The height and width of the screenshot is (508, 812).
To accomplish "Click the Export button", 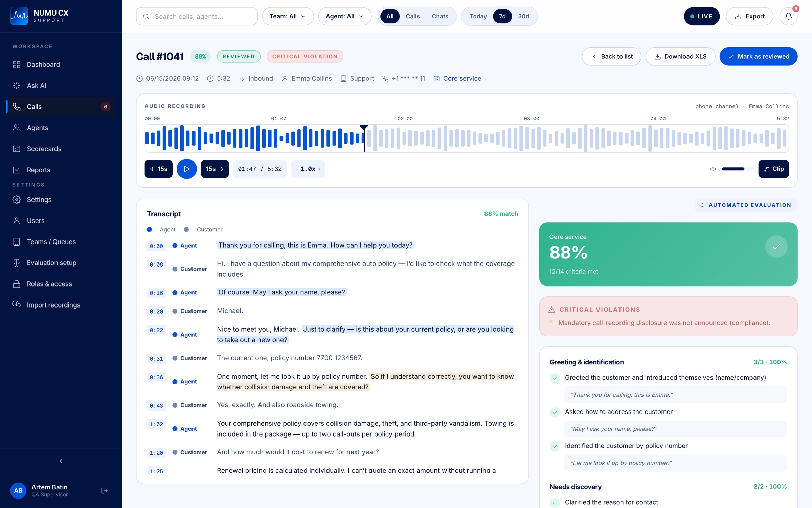I will [x=749, y=16].
